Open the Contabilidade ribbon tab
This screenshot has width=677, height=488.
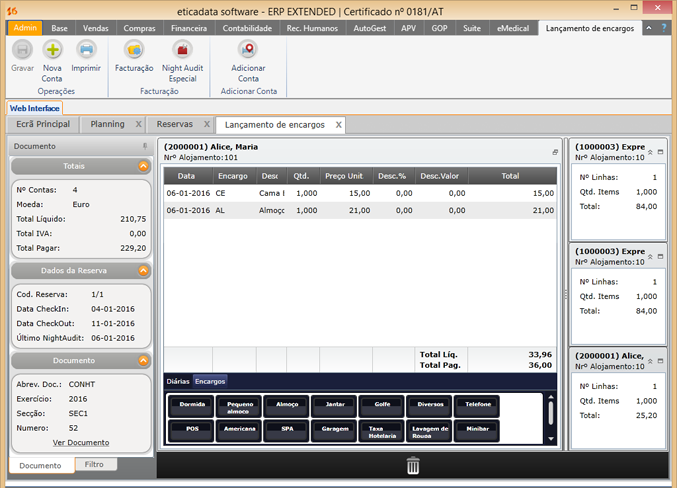point(247,28)
